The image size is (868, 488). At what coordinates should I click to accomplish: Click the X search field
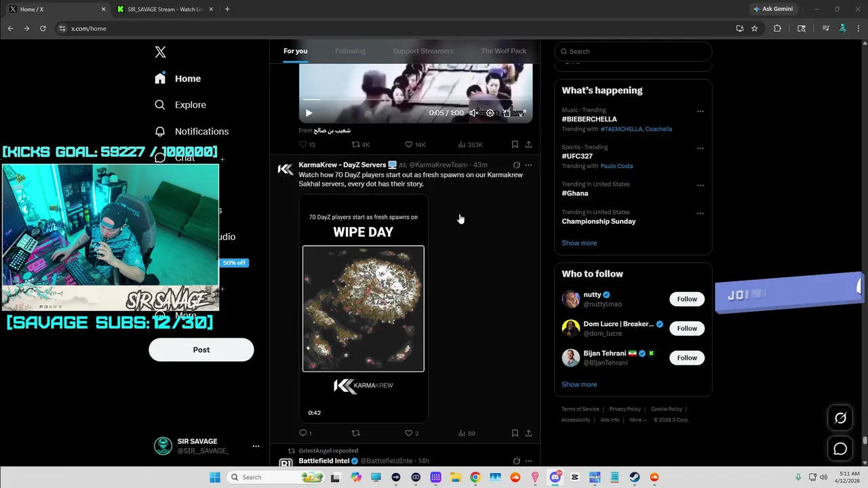(633, 52)
